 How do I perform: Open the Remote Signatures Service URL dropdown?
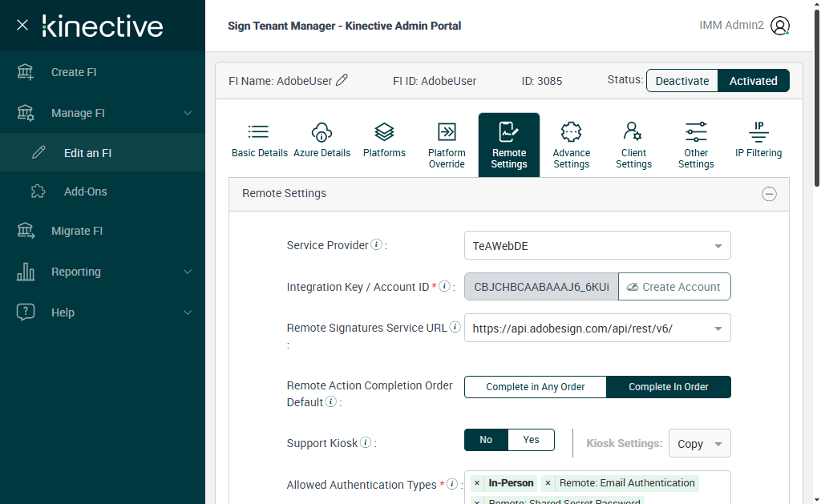(x=597, y=329)
